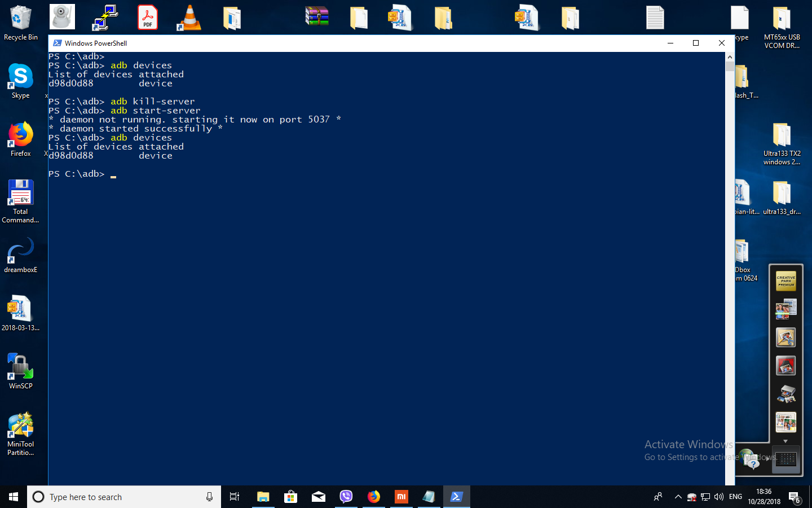Image resolution: width=812 pixels, height=508 pixels.
Task: Click the PowerShell vertical scrollbar thumb
Action: click(730, 66)
